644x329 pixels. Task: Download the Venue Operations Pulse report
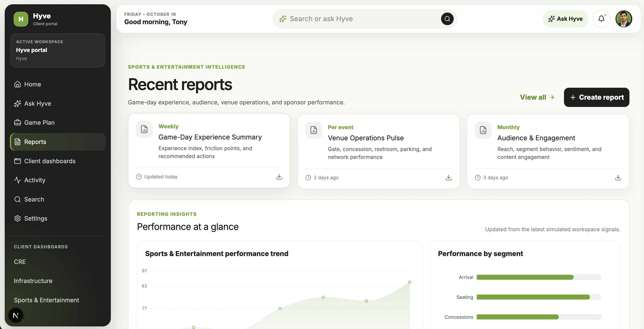448,178
